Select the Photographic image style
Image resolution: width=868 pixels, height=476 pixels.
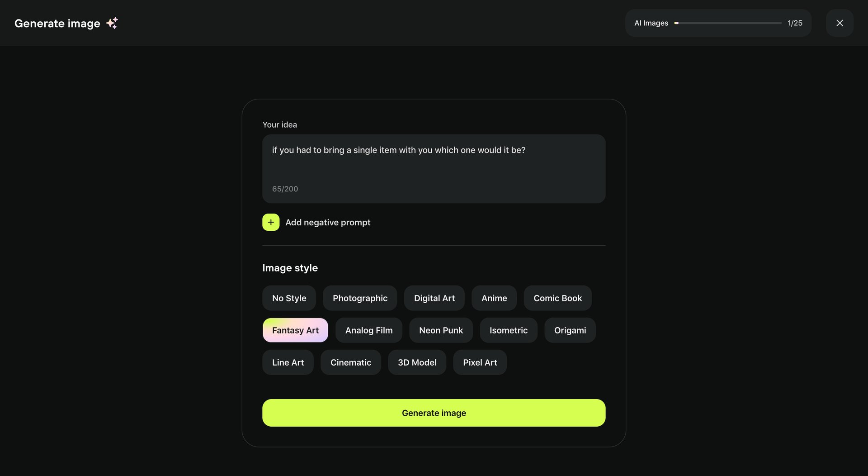coord(360,298)
